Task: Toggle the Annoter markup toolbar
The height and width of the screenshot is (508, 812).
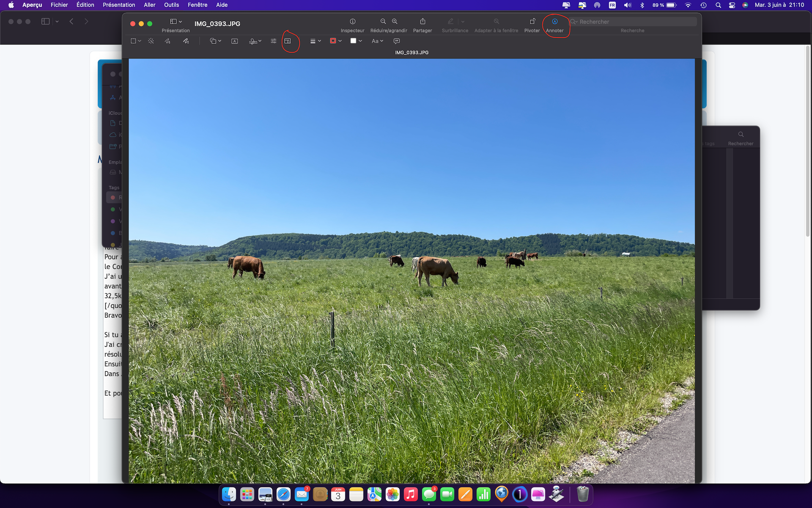Action: click(x=554, y=22)
